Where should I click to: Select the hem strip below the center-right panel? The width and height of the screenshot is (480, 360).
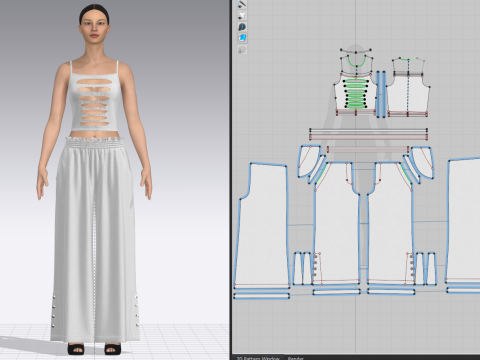[391, 292]
